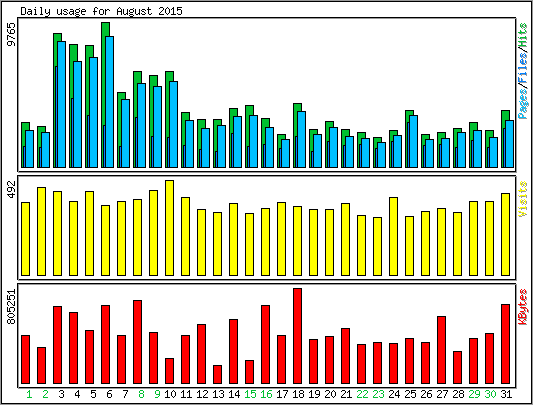Click the red "KBytes" legend label
This screenshot has height=405, width=533.
point(523,307)
